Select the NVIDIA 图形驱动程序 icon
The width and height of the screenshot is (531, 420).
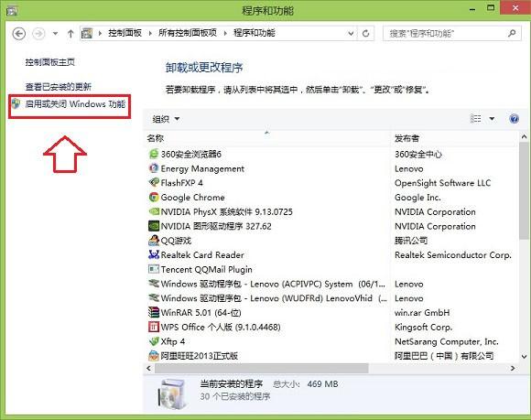point(154,226)
